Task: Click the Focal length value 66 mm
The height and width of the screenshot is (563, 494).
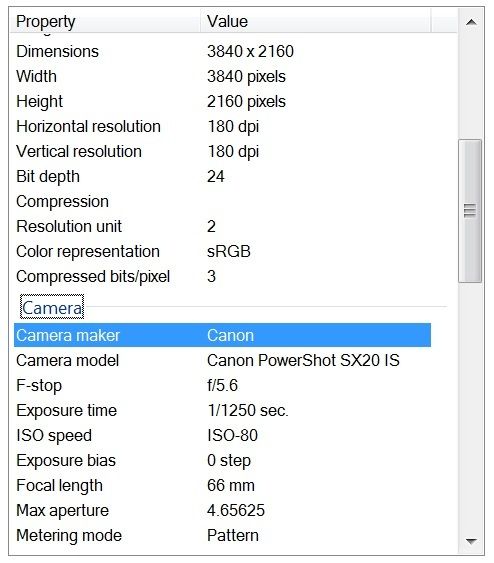Action: (x=230, y=485)
